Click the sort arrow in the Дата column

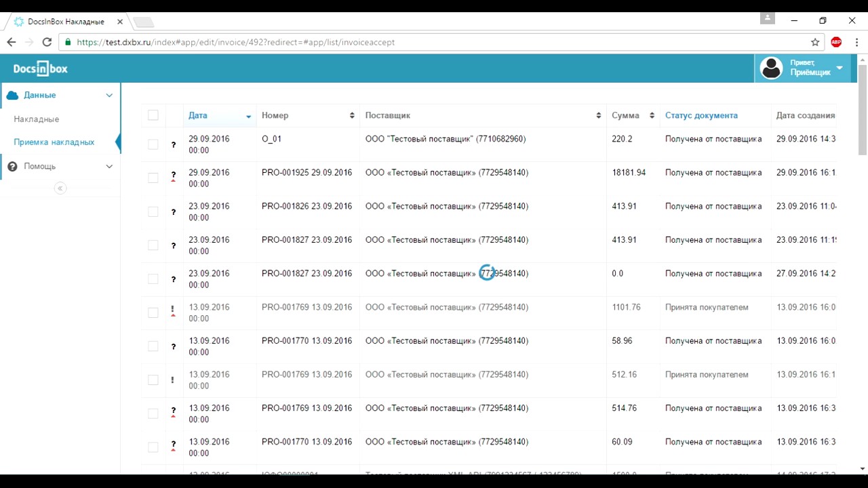tap(248, 117)
